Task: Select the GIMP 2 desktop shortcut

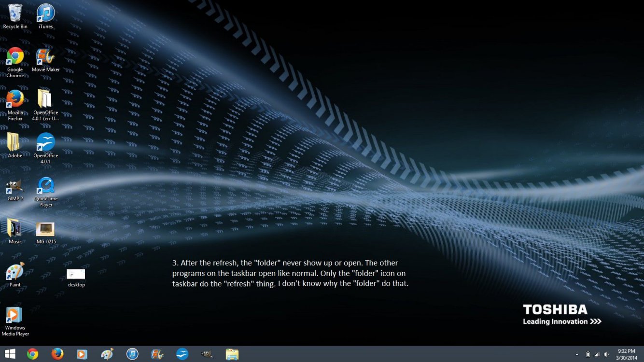Action: point(15,189)
